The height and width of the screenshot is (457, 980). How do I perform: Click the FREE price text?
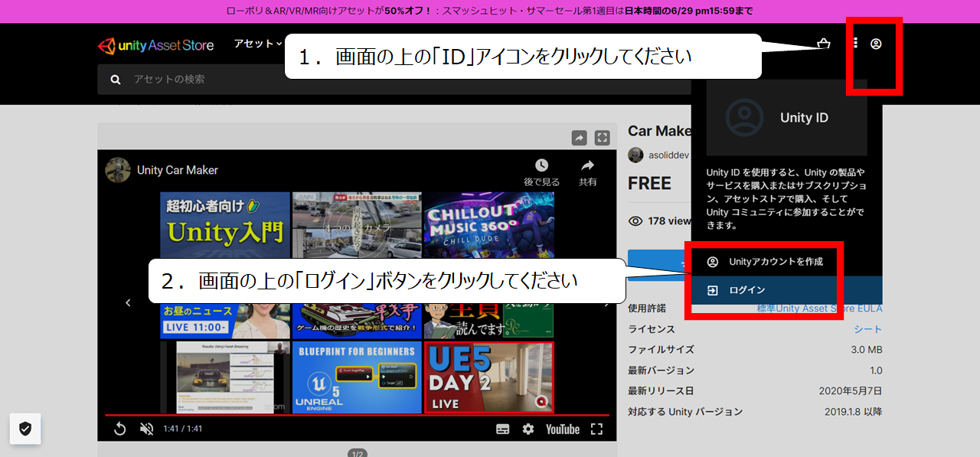[x=649, y=184]
